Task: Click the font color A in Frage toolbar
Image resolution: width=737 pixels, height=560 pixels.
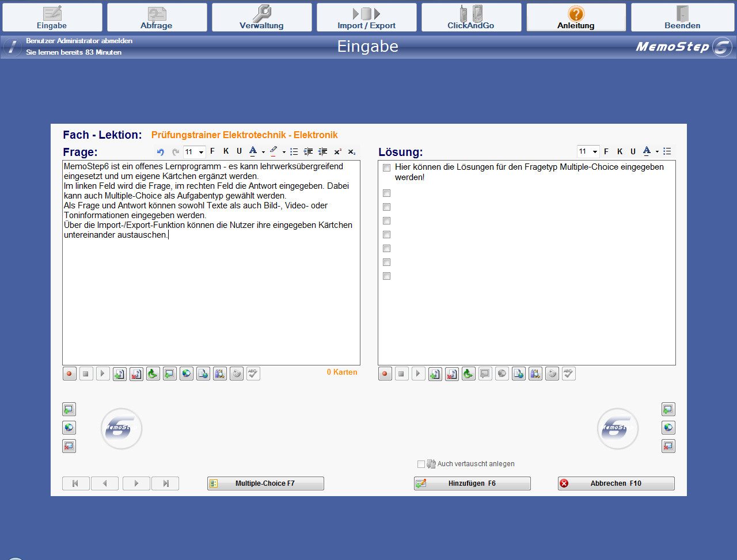Action: tap(253, 151)
